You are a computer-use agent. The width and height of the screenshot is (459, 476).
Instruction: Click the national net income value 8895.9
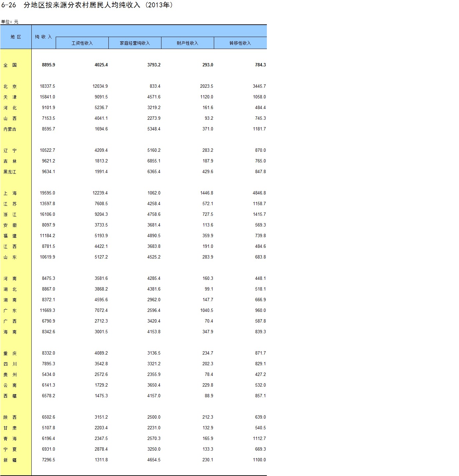[x=48, y=65]
